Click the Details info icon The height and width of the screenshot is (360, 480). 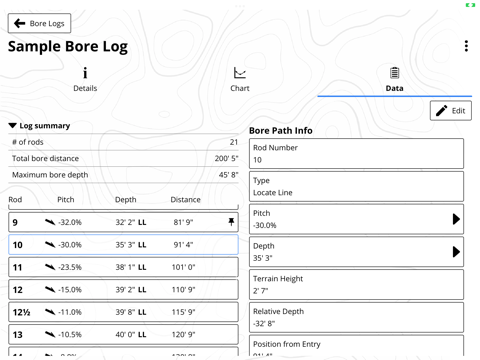pos(85,73)
